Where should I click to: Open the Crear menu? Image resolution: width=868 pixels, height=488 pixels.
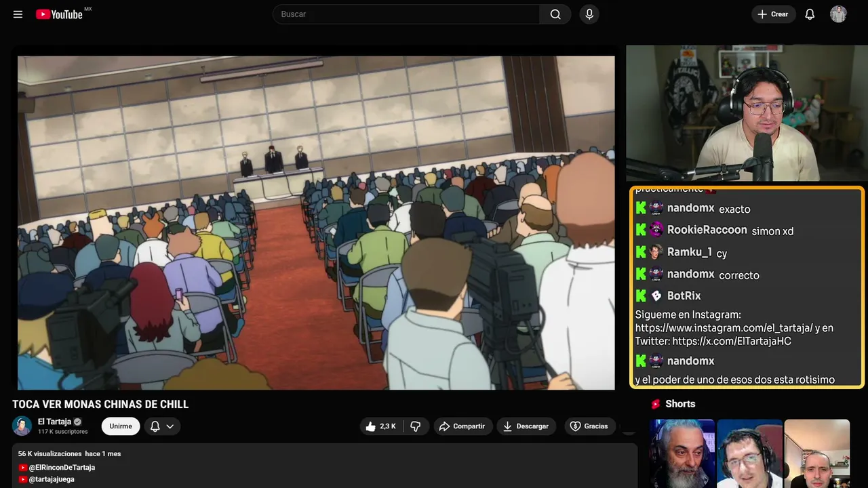(x=773, y=14)
